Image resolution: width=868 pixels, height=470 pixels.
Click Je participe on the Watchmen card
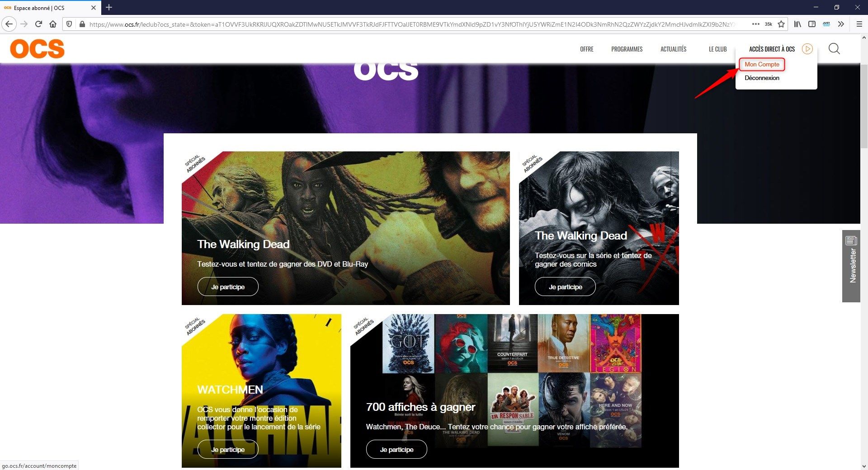pyautogui.click(x=228, y=449)
